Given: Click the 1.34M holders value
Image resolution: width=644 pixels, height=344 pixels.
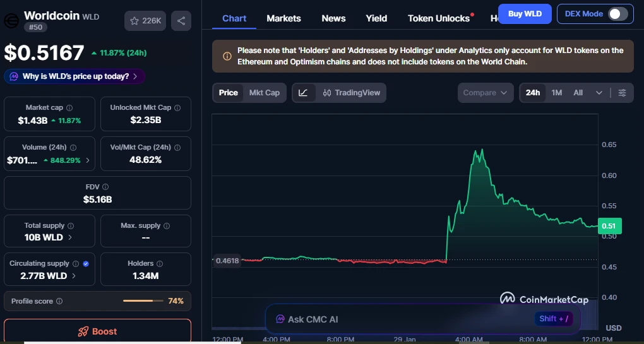Looking at the screenshot, I should (145, 276).
